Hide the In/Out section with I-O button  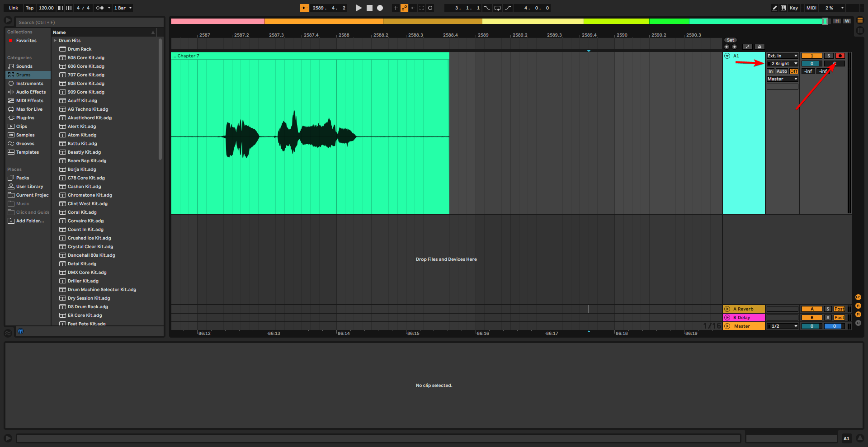click(x=858, y=297)
